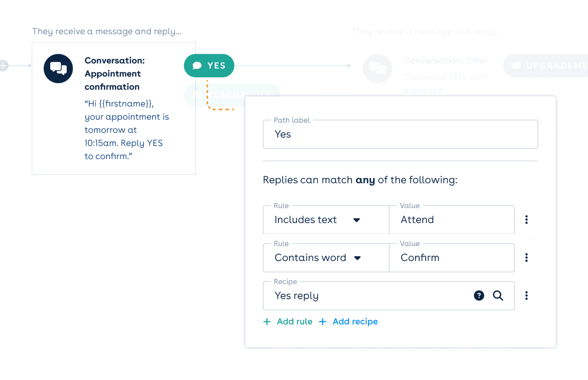Edit the Confirm value field
Viewport: 588px width, 380px height.
(451, 258)
